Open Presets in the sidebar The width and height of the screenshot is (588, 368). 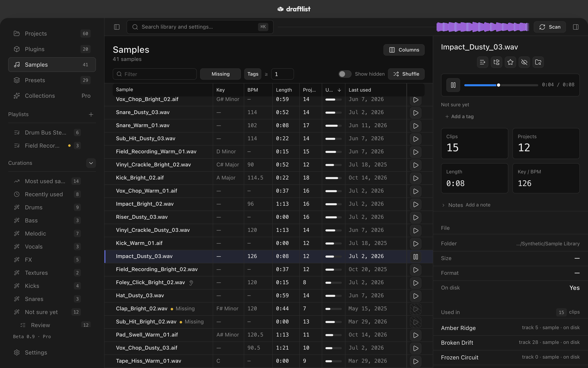click(52, 80)
